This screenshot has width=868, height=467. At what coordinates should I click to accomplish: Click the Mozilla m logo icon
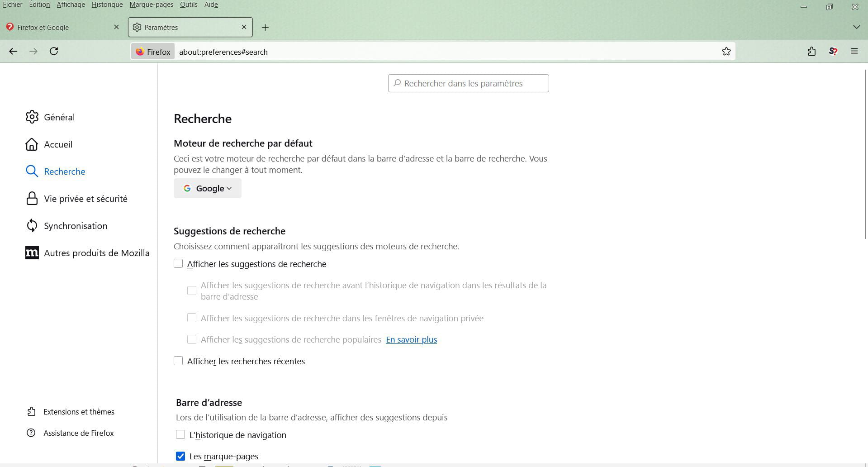tap(32, 253)
